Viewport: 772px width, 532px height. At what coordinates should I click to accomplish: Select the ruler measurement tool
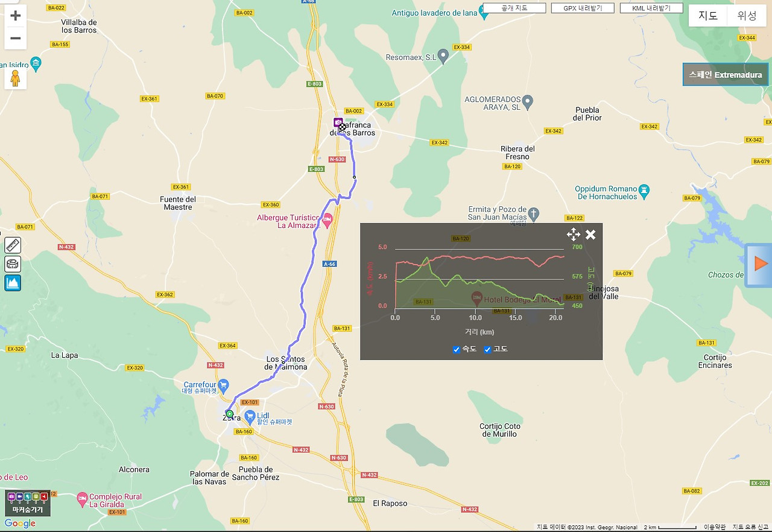[x=13, y=245]
